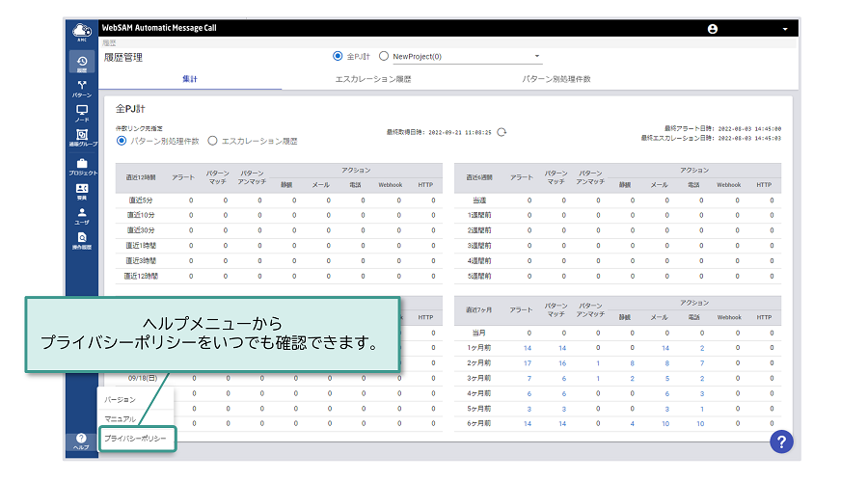This screenshot has height=481, width=868.
Task: Open the パターン (Pattern) sidebar icon
Action: pos(82,90)
